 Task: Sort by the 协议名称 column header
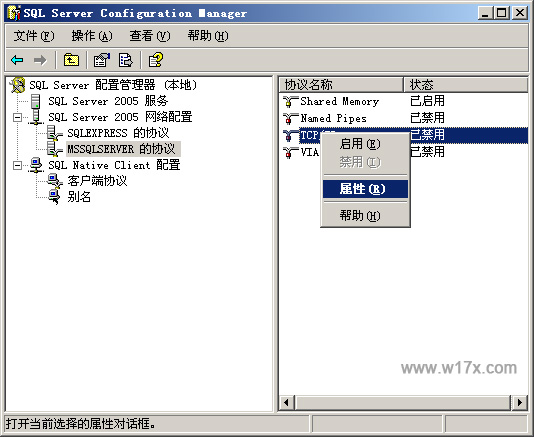[341, 84]
